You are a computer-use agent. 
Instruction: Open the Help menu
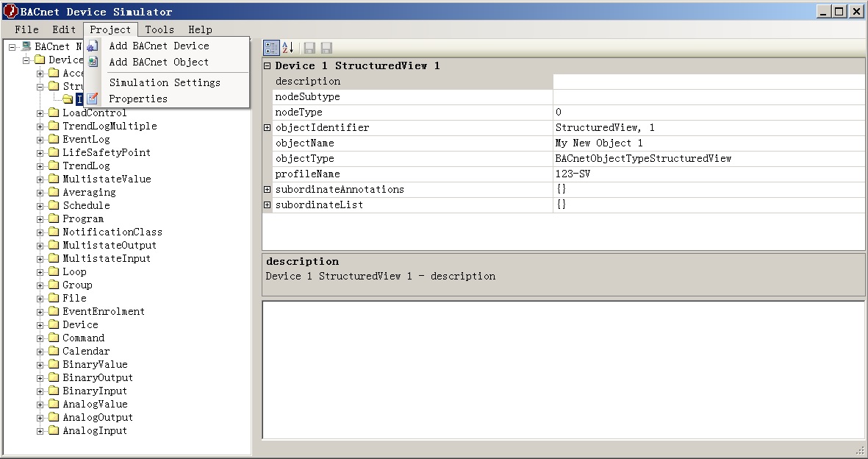[200, 29]
